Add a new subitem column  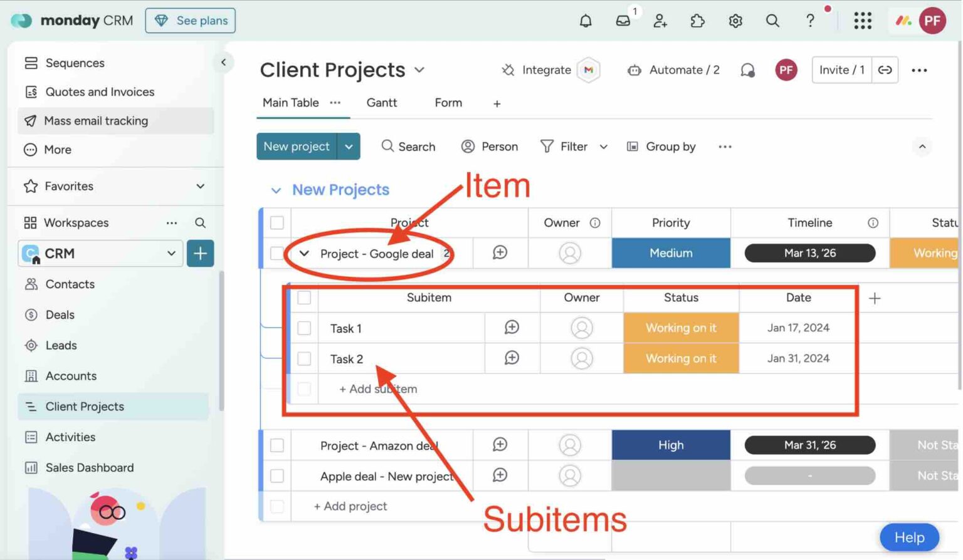point(875,298)
